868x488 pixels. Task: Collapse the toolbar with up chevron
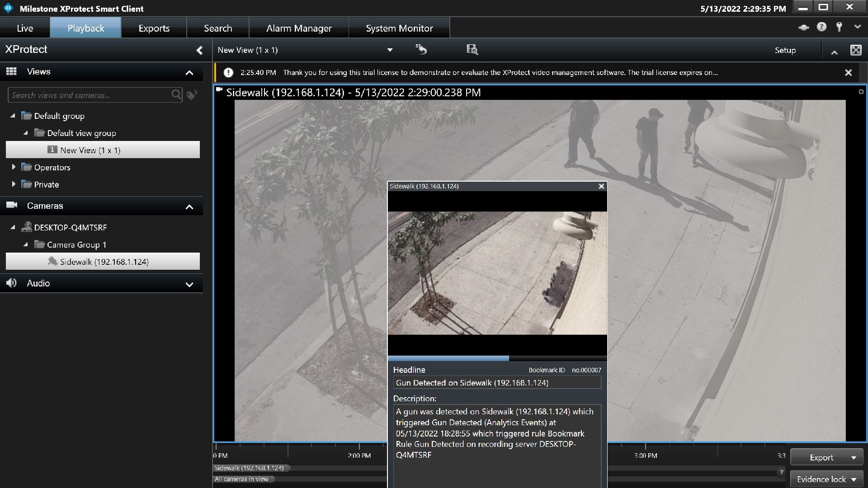[x=834, y=52]
